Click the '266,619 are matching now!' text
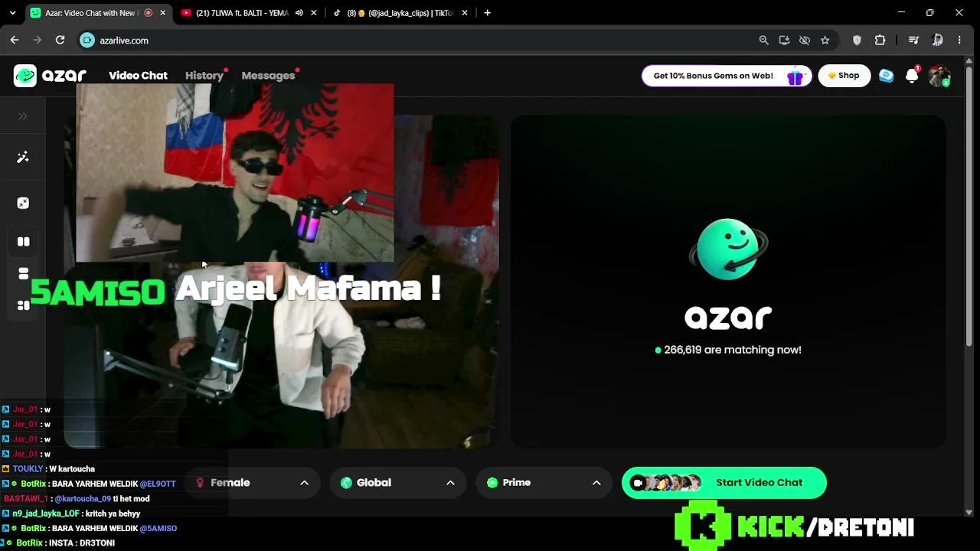Viewport: 980px width, 551px height. [x=733, y=350]
